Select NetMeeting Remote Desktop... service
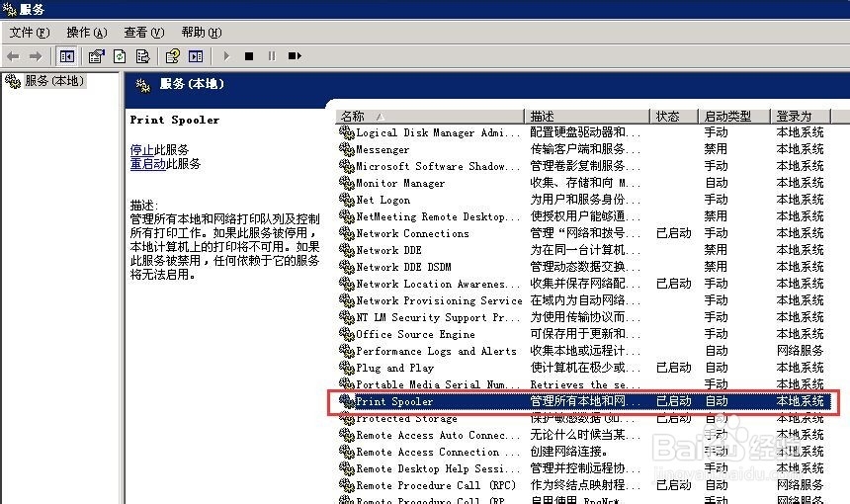850x504 pixels. [x=438, y=216]
